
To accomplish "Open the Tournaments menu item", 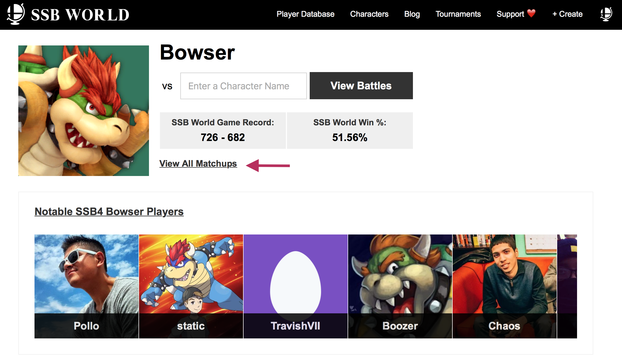I will pos(458,14).
